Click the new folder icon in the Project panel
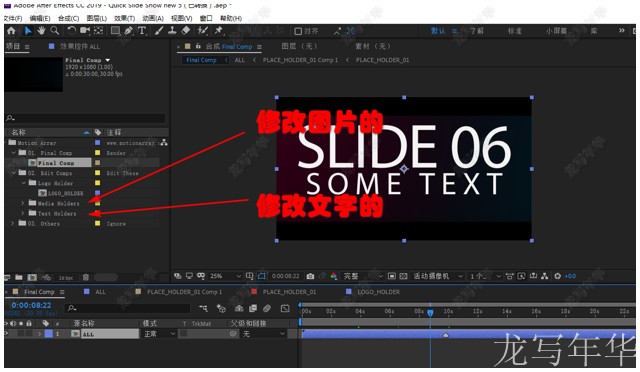Viewport: 640px width, 372px height. [19, 277]
